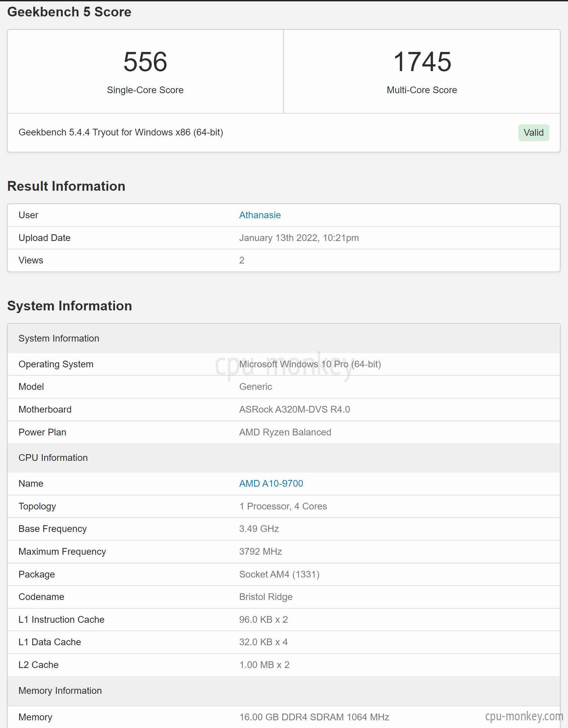Click the Multi-Core Score label
The width and height of the screenshot is (568, 728).
(x=422, y=90)
